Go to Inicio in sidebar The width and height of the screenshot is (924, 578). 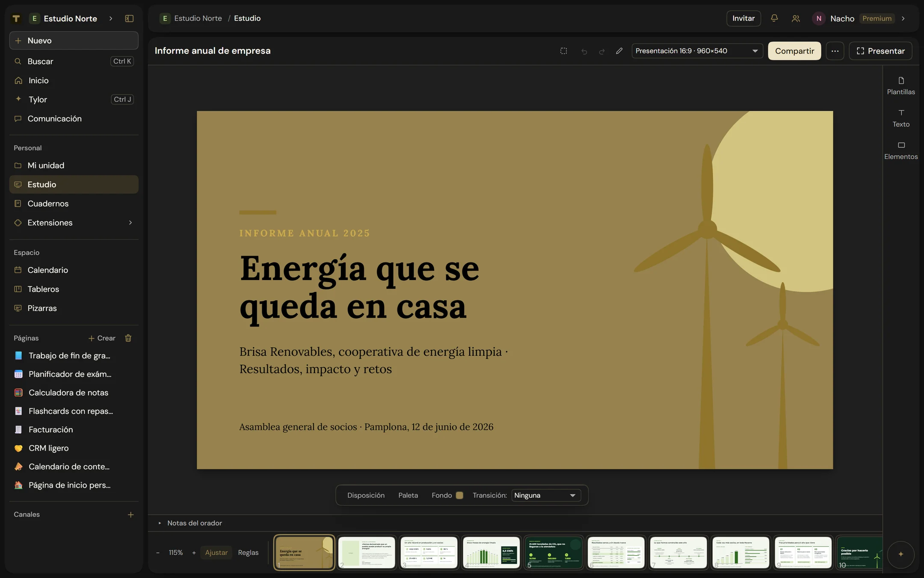(74, 80)
